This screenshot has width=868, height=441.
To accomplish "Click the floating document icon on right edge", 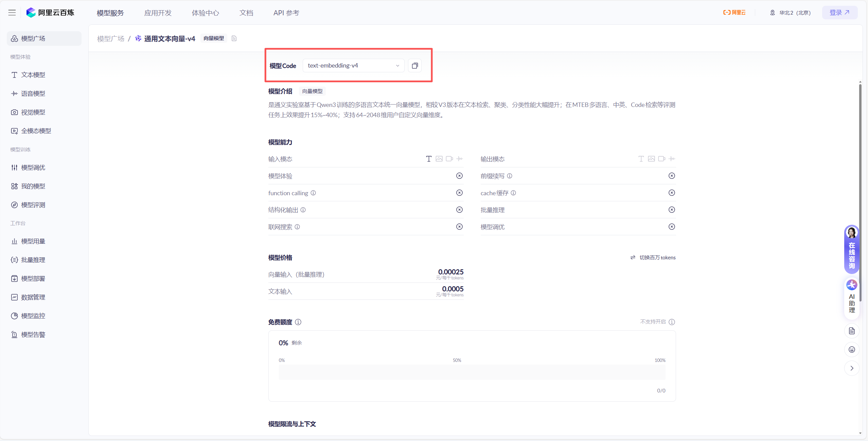I will 852,331.
